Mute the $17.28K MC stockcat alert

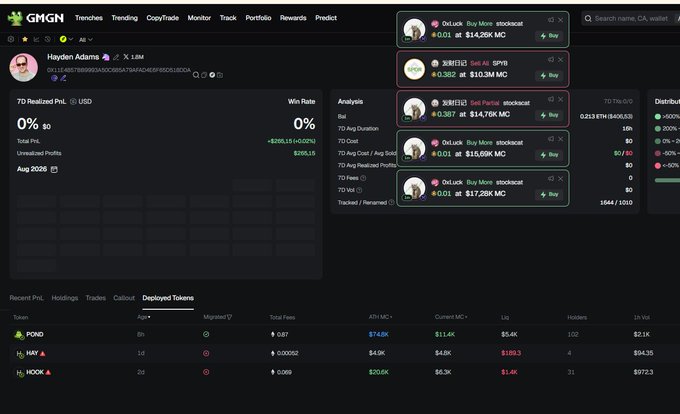pos(551,179)
